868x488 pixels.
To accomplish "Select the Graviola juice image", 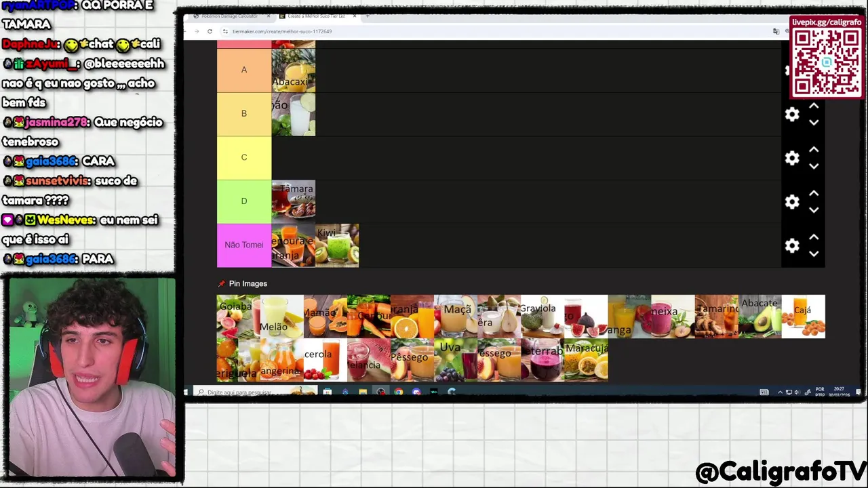I will [x=542, y=317].
